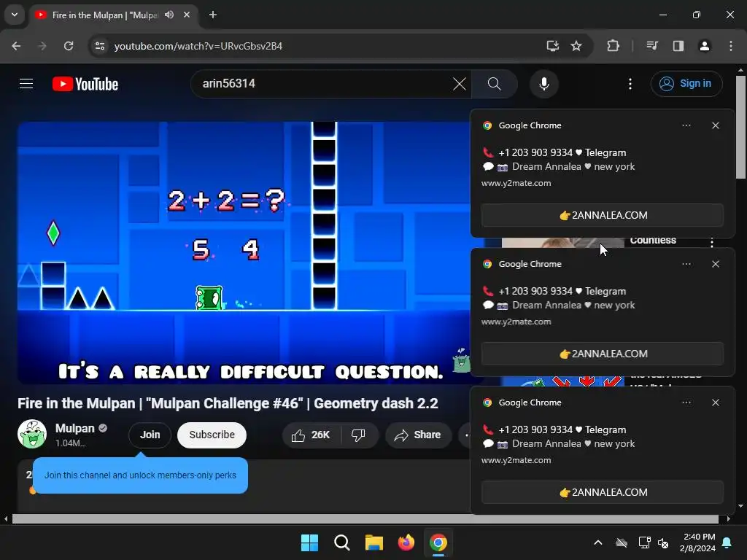Open Mulpan's channel avatar
The height and width of the screenshot is (560, 747).
click(x=32, y=435)
